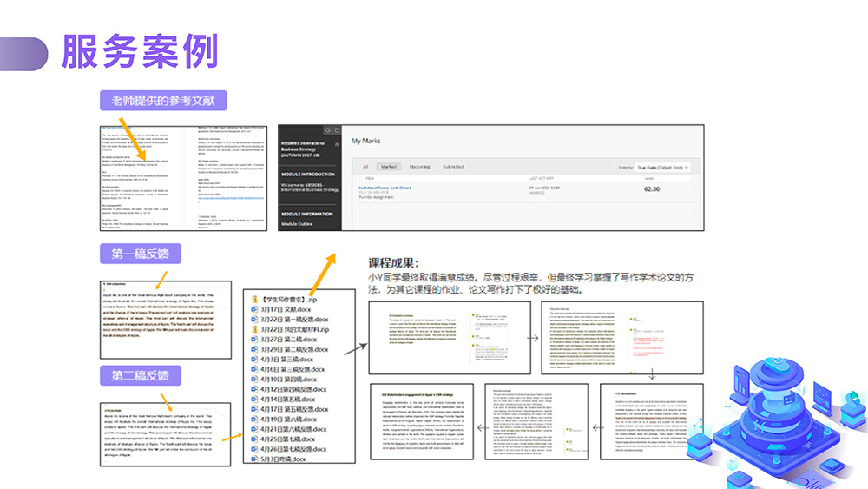Click the 5月3日终稿.docx file name
868x489 pixels.
coord(284,459)
